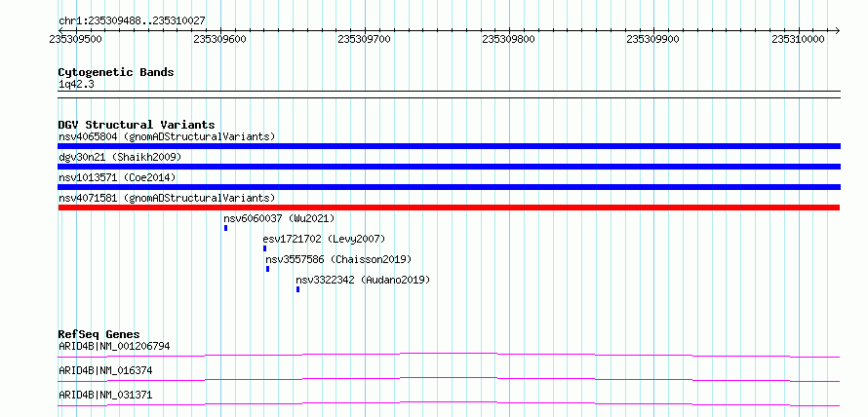Image resolution: width=868 pixels, height=417 pixels.
Task: Click the RefSeq Genes track title
Action: (x=99, y=334)
